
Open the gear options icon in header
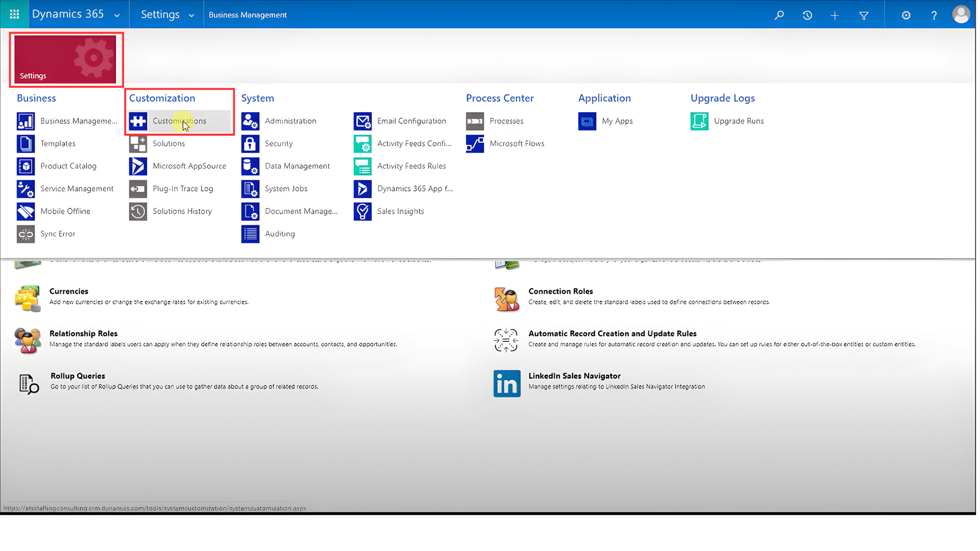click(906, 15)
